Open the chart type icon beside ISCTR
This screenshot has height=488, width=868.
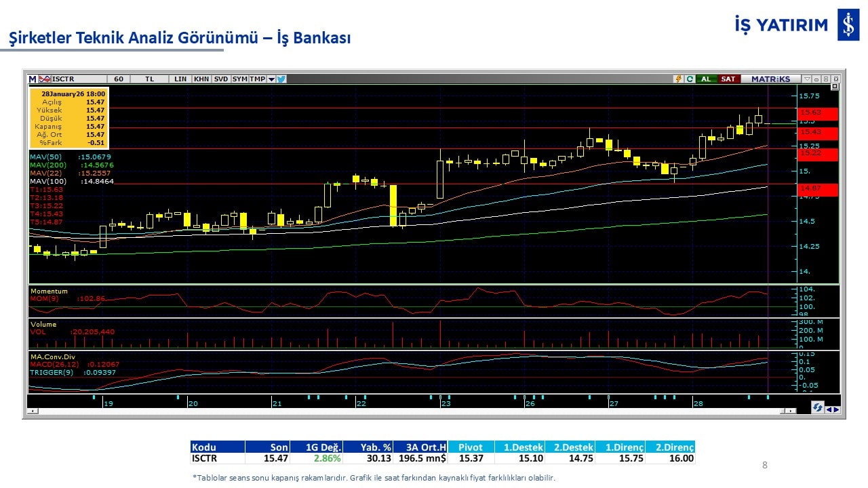45,79
